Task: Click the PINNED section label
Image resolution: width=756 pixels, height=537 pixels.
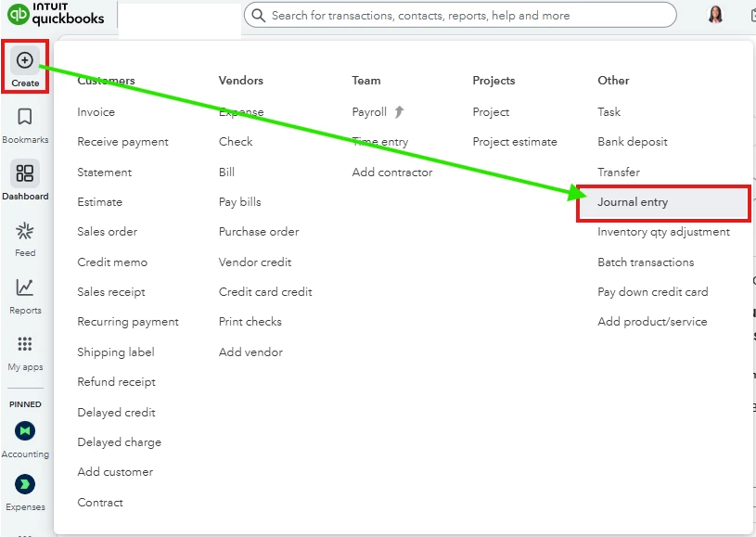Action: click(x=25, y=404)
